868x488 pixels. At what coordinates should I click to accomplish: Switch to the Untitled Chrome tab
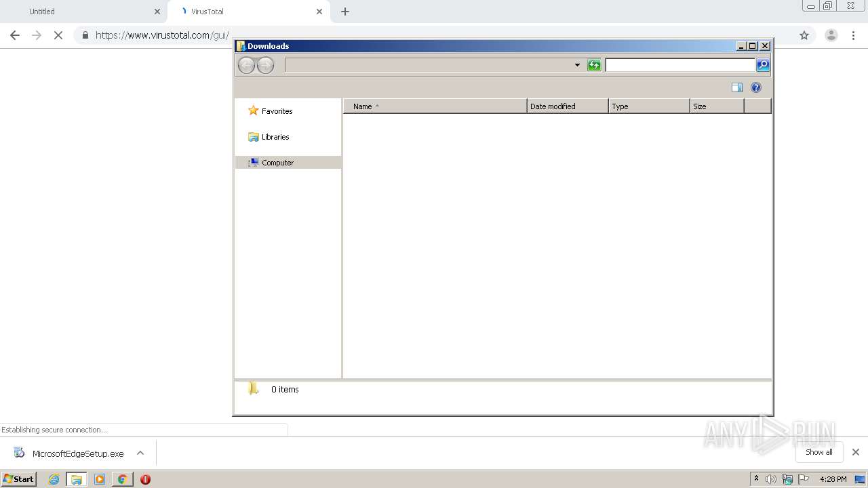(81, 12)
